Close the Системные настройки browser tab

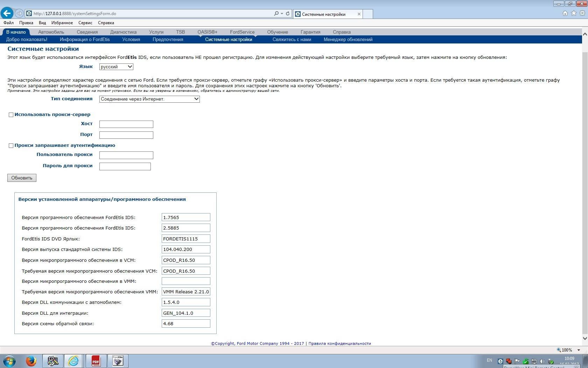(359, 14)
